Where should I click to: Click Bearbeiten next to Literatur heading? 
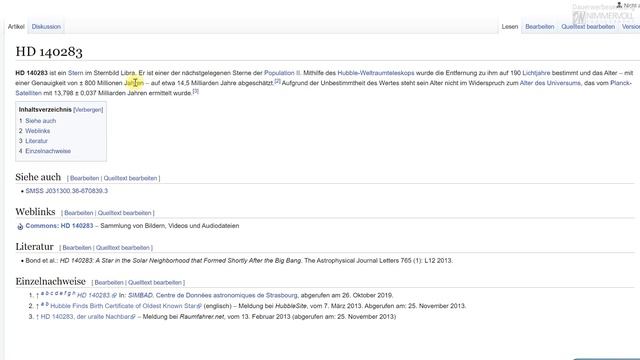tap(77, 247)
